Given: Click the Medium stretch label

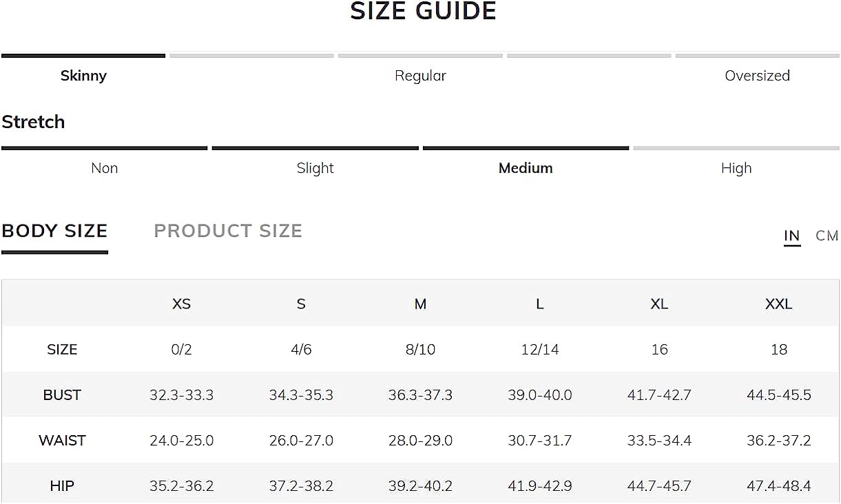Looking at the screenshot, I should tap(526, 168).
